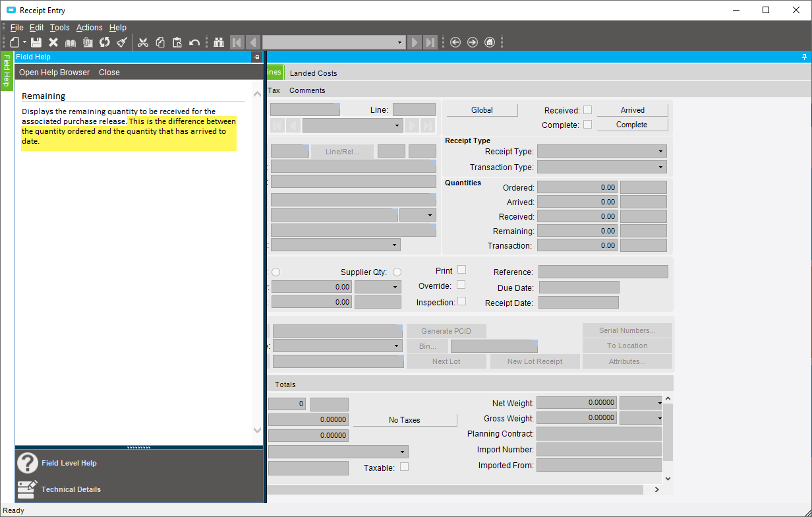Close the Field Help panel via Close

(109, 73)
